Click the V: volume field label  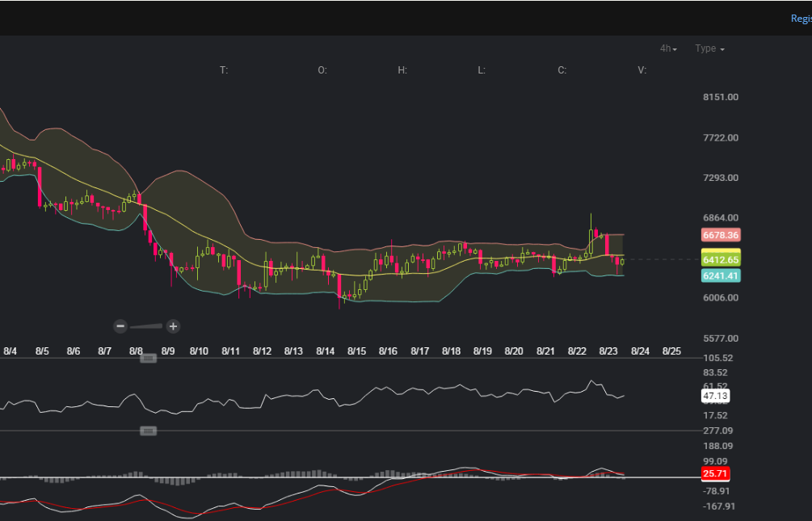[x=642, y=70]
